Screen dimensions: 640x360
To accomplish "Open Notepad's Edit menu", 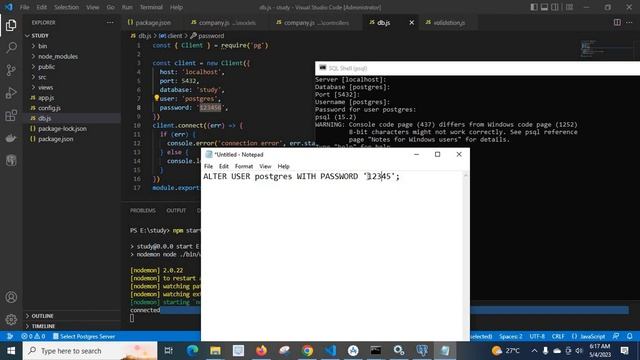I will pos(224,166).
